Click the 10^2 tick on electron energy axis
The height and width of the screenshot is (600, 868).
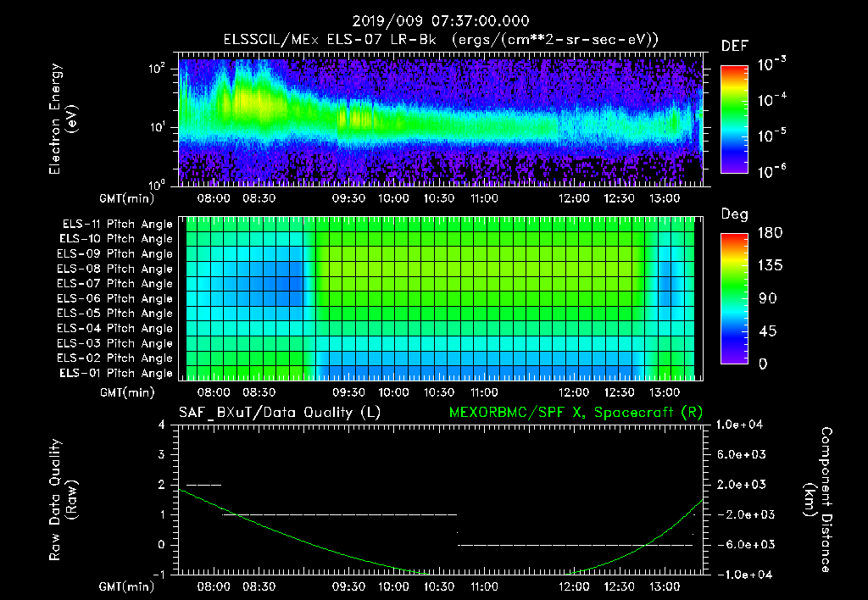tap(157, 69)
